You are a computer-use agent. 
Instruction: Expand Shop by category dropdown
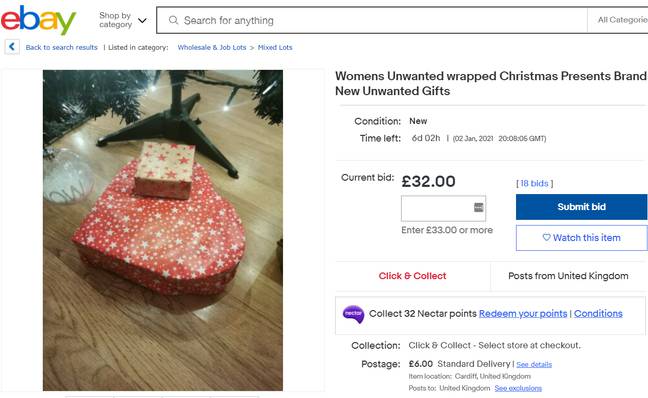123,20
